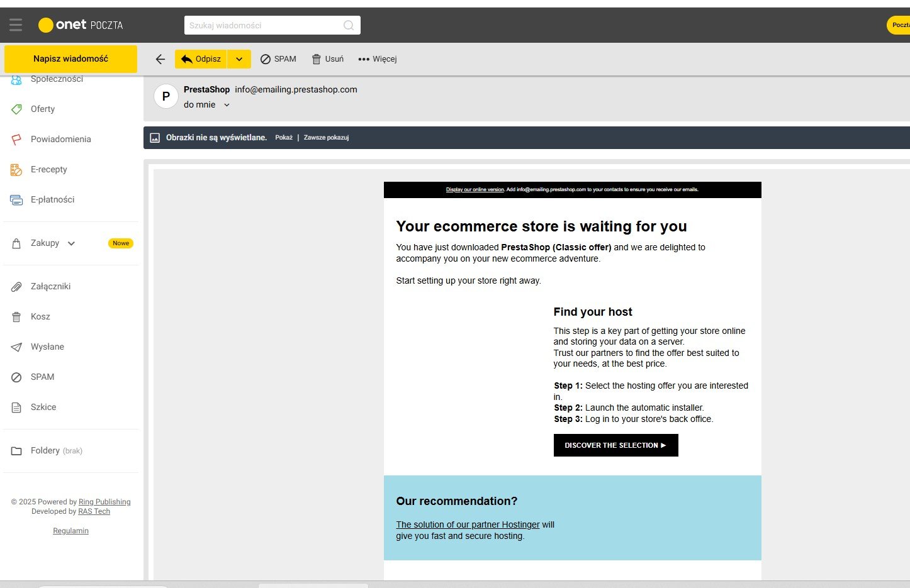Click the Wysłane paper plane icon
910x588 pixels.
[x=16, y=347]
